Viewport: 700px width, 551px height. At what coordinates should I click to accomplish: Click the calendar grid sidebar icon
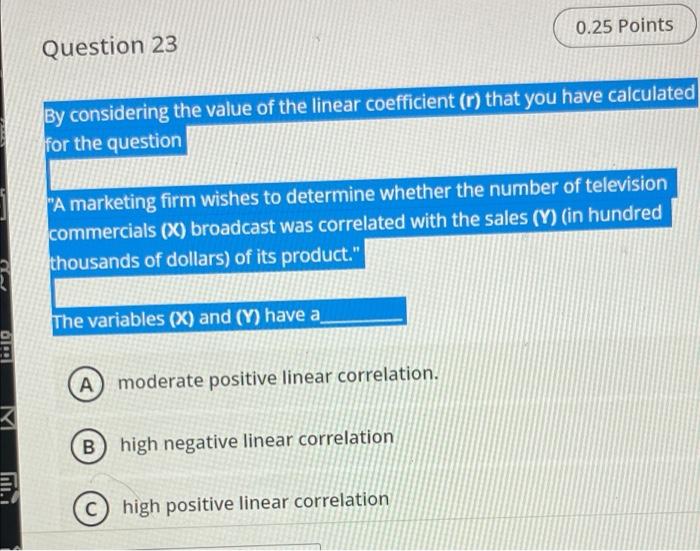[x=6, y=346]
